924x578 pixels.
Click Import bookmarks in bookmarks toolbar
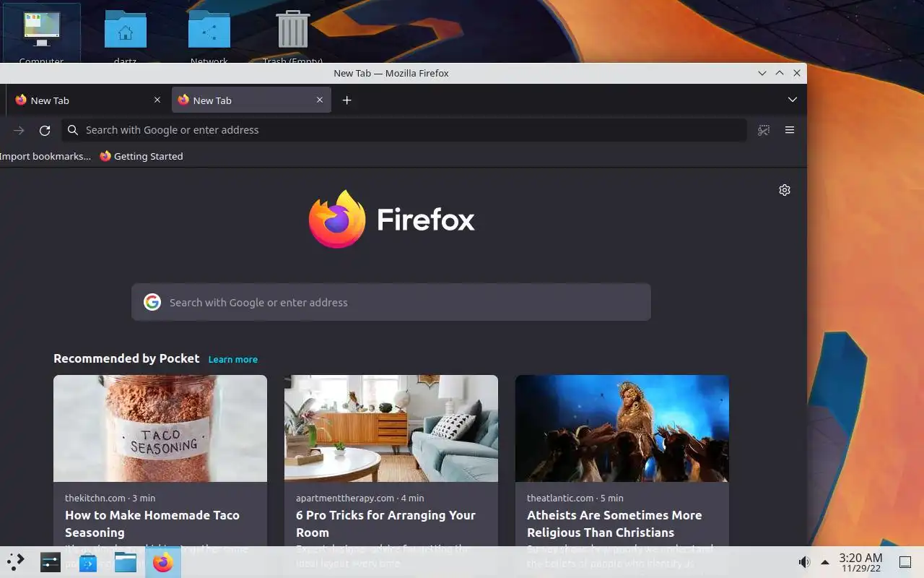tap(45, 156)
